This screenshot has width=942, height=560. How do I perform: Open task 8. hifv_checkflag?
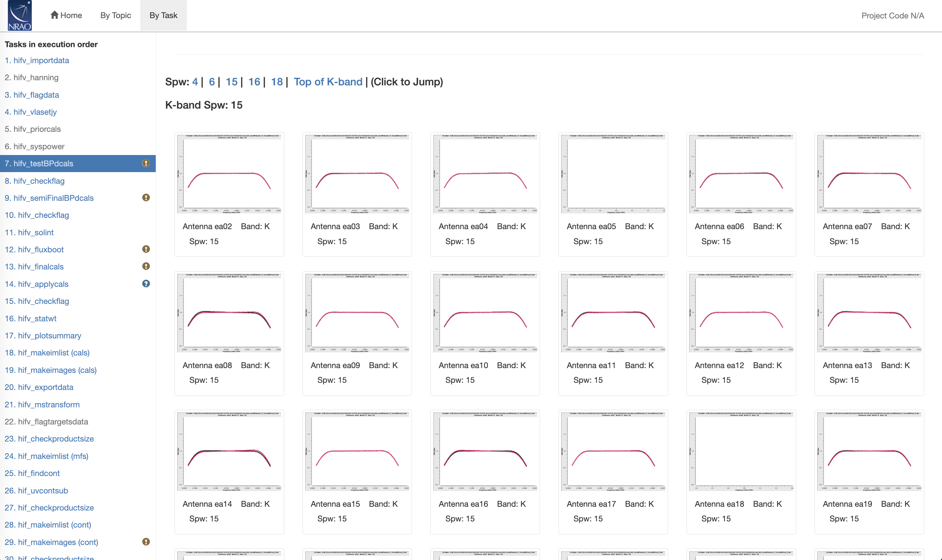pyautogui.click(x=34, y=181)
